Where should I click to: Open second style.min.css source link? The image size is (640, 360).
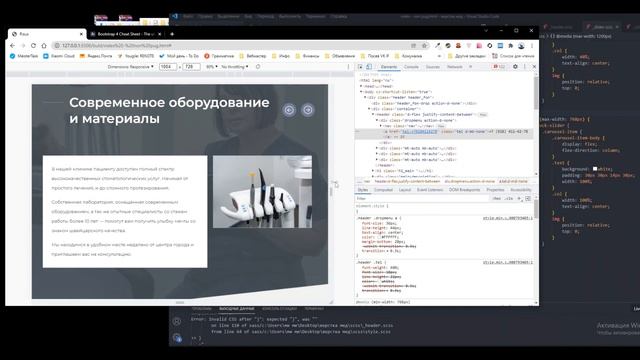coord(507,262)
